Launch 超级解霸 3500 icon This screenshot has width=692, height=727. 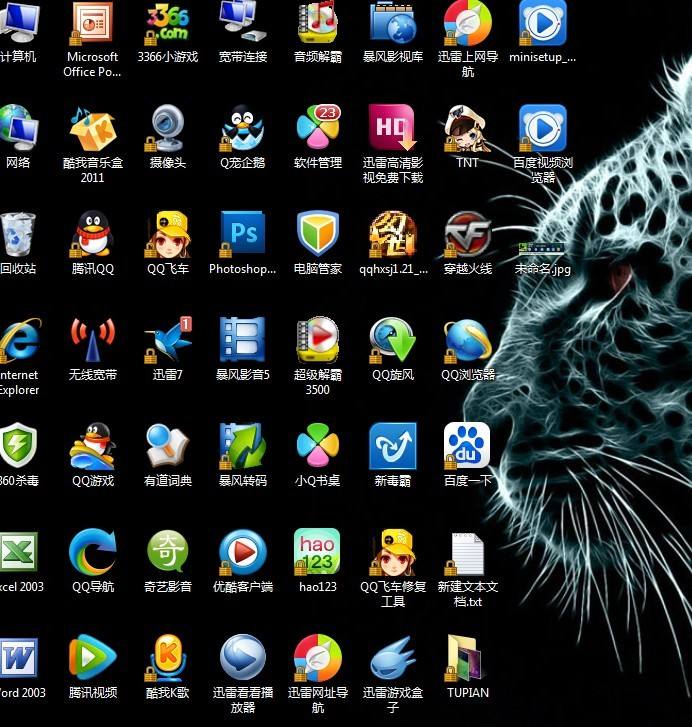pyautogui.click(x=317, y=340)
